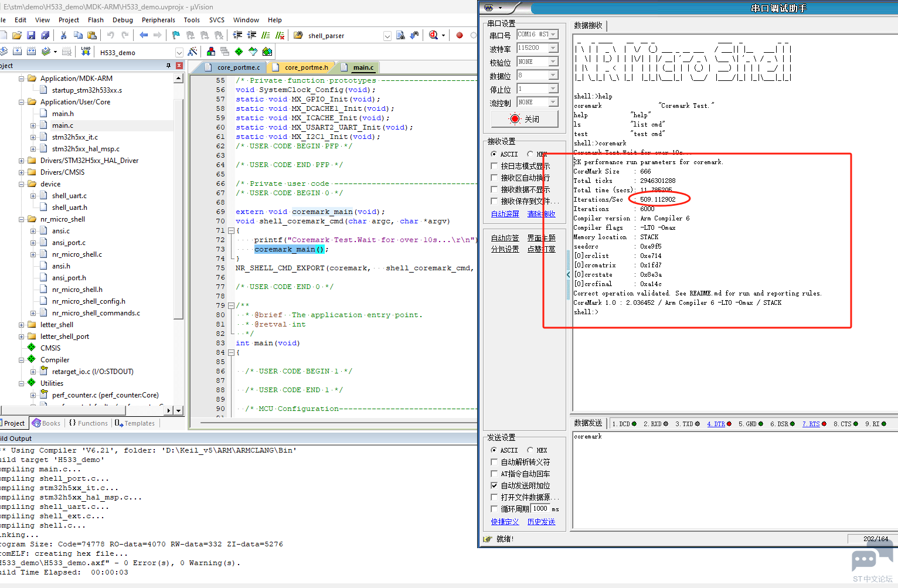Image resolution: width=898 pixels, height=588 pixels.
Task: Click the Start Debug Session magnifier icon
Action: (433, 35)
